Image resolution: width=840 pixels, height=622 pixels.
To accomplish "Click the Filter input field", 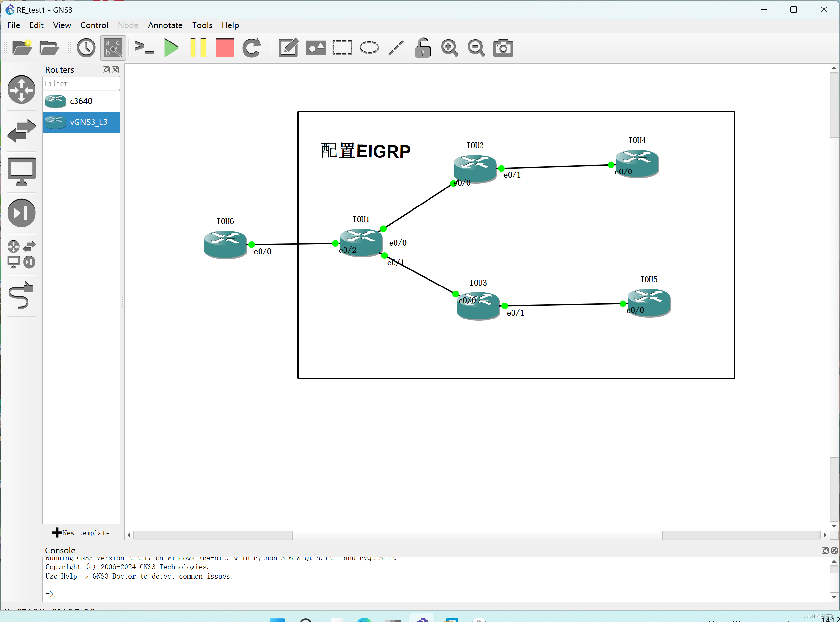I will click(x=81, y=83).
